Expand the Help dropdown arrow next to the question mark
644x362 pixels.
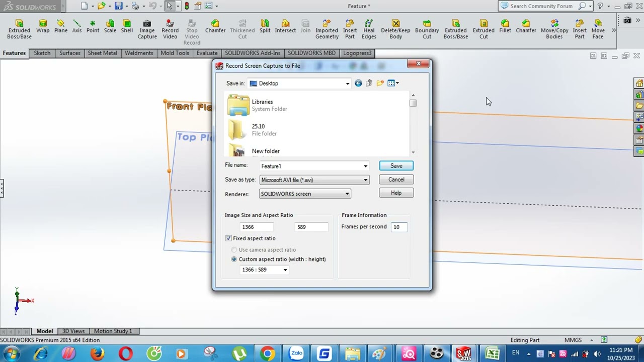608,6
